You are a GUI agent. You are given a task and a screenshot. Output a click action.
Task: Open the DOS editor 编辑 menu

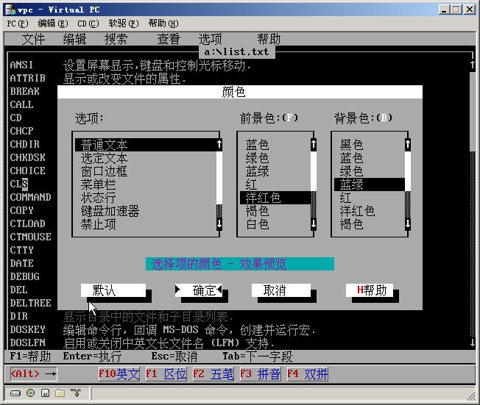(75, 39)
